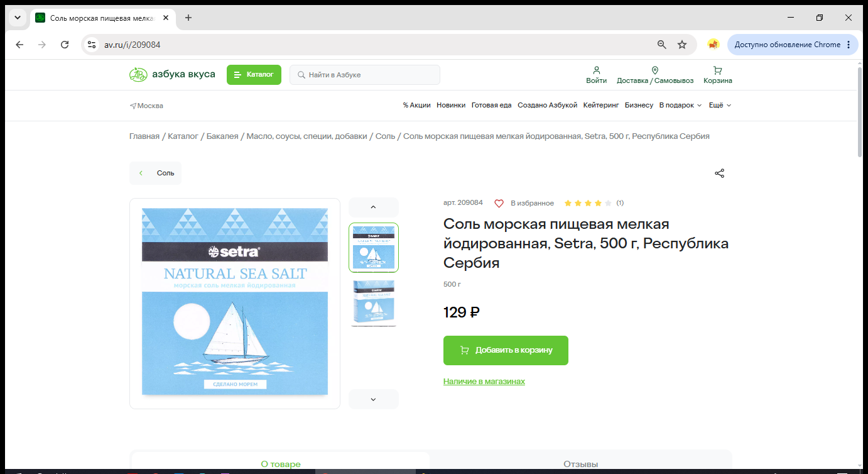Open the browser zoom indicator

click(661, 45)
